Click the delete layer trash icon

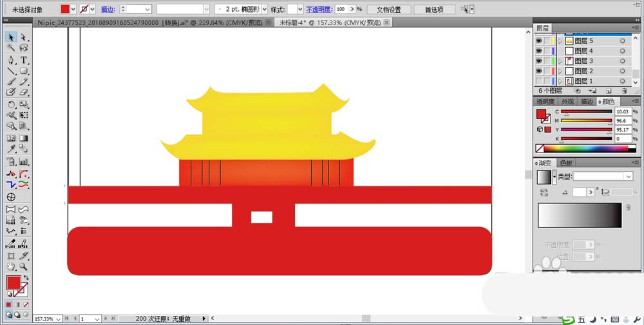pyautogui.click(x=624, y=91)
